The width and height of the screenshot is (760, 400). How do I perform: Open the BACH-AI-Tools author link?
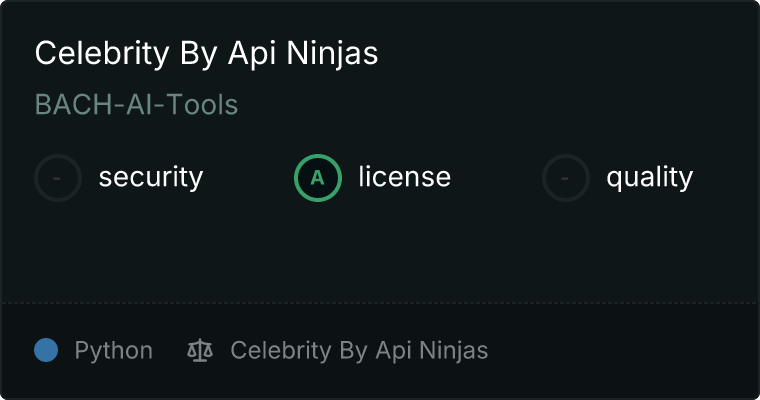click(136, 105)
